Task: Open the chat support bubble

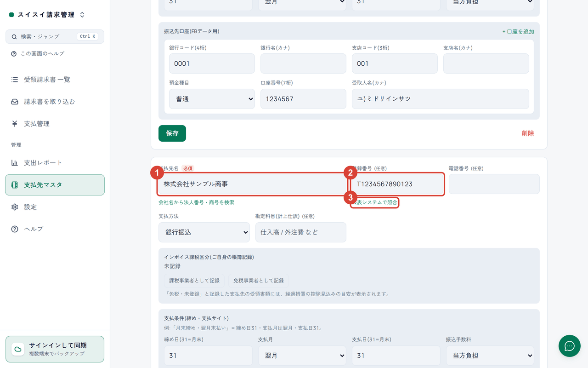Action: click(x=570, y=346)
